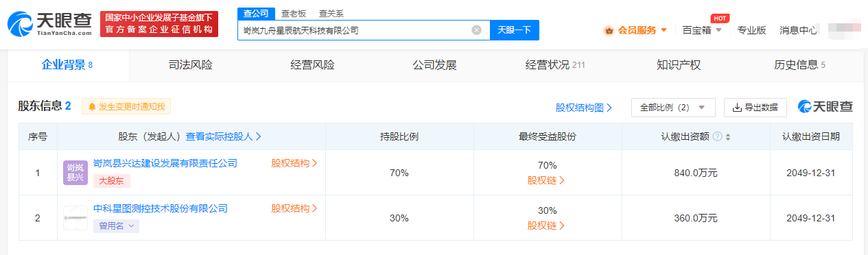This screenshot has width=868, height=255.
Task: Click the 最终受益股份 column header
Action: pyautogui.click(x=547, y=136)
